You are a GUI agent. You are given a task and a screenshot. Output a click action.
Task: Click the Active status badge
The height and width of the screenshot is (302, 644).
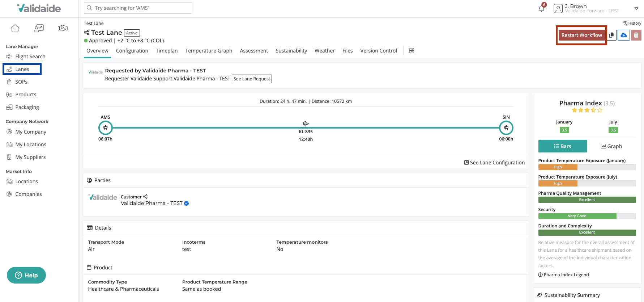(132, 33)
